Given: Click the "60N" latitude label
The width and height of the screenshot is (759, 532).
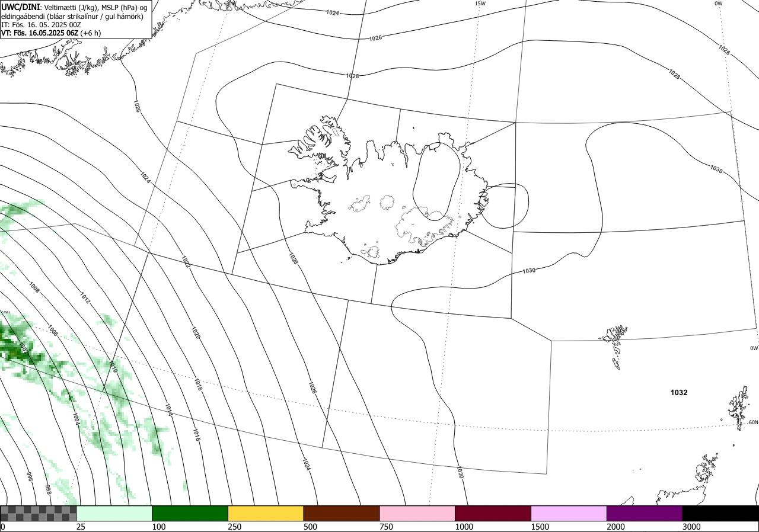Looking at the screenshot, I should [x=753, y=422].
